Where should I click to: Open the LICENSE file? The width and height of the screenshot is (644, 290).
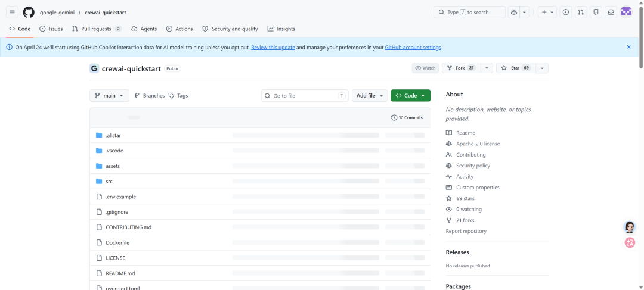click(x=116, y=258)
